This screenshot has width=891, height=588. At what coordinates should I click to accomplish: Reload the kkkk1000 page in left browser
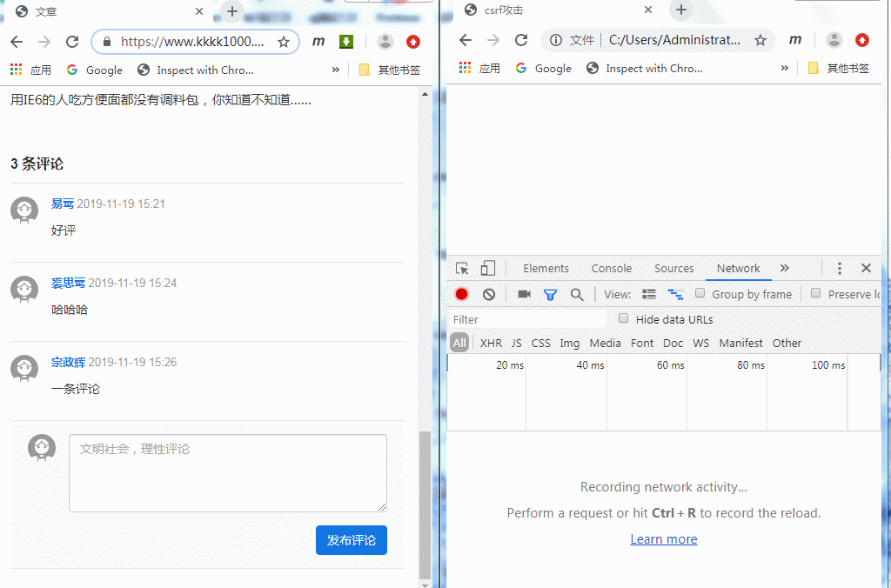(x=72, y=42)
